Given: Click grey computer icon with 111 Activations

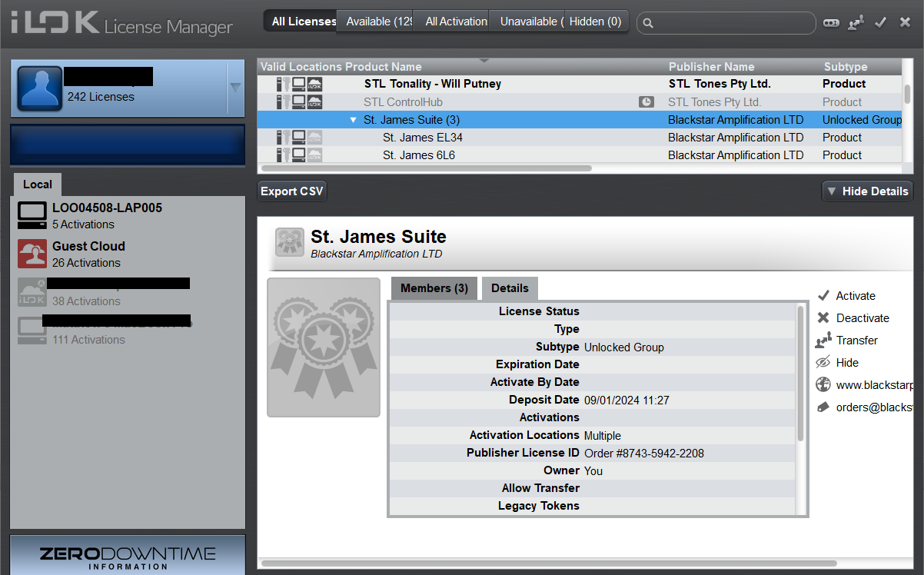Looking at the screenshot, I should 32,331.
